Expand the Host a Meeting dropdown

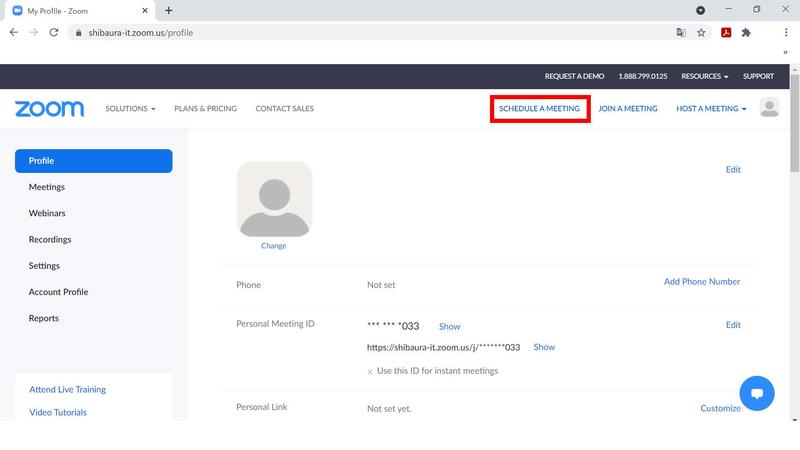(x=711, y=109)
